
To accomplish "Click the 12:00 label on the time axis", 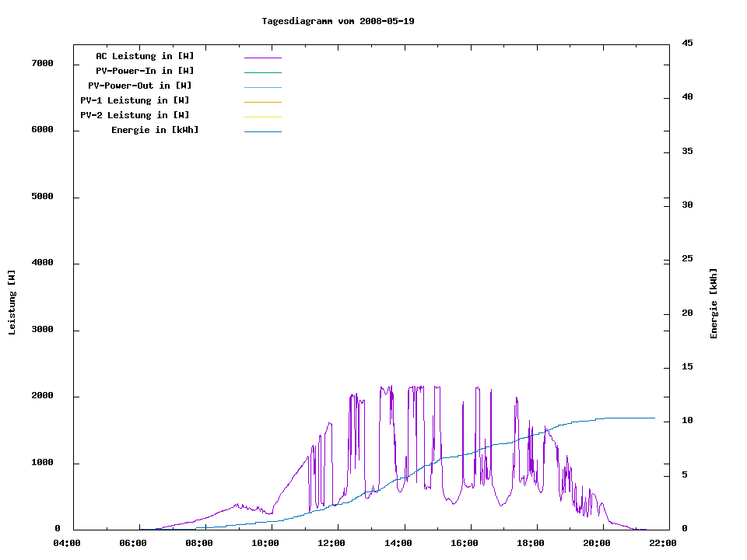I will click(x=332, y=544).
